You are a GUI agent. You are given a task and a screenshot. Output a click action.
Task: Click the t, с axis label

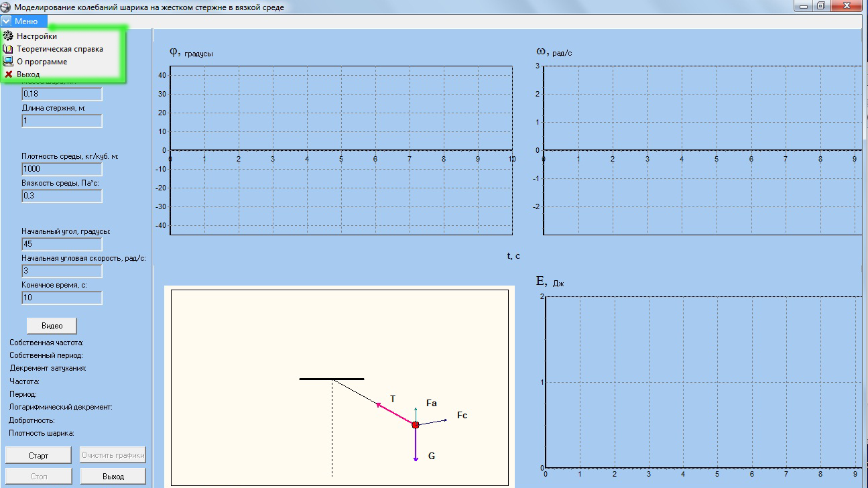pos(513,255)
